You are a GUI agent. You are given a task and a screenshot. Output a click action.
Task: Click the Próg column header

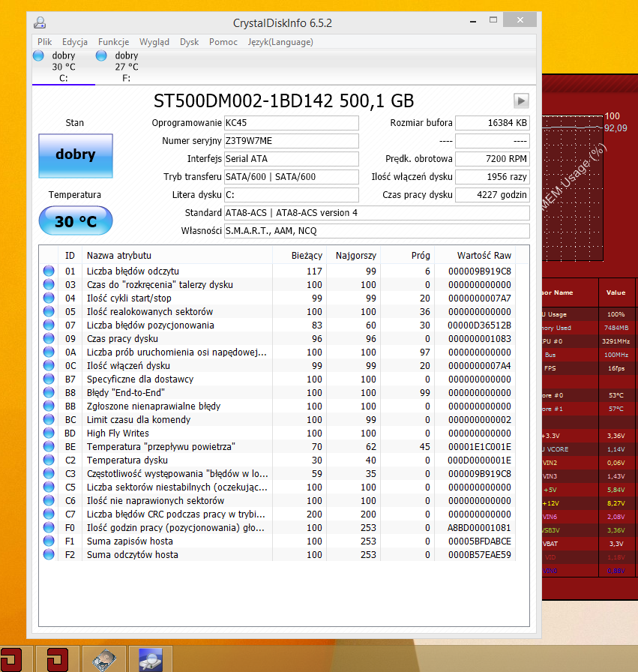408,256
